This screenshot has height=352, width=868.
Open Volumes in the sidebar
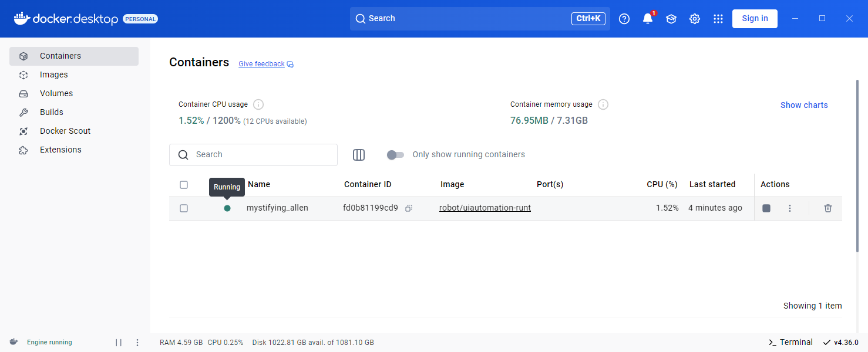(x=74, y=94)
